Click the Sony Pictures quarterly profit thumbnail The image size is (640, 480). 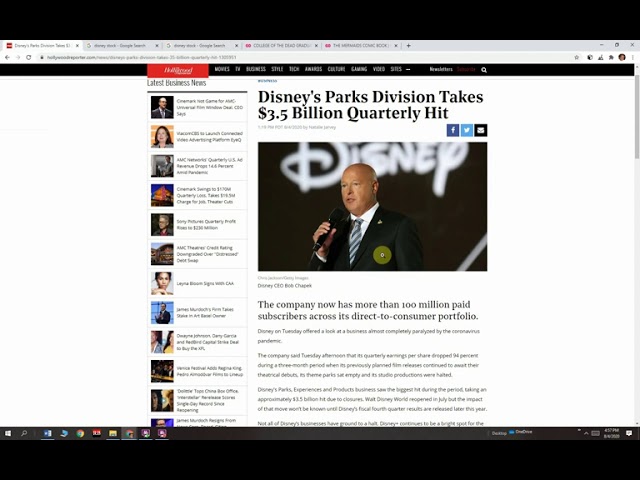tap(162, 224)
